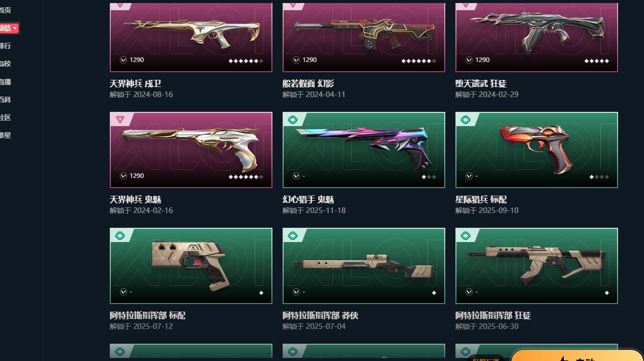Click the upgrade level diamonds on 幻心猎手 鬼魅
The height and width of the screenshot is (361, 644).
[x=429, y=177]
